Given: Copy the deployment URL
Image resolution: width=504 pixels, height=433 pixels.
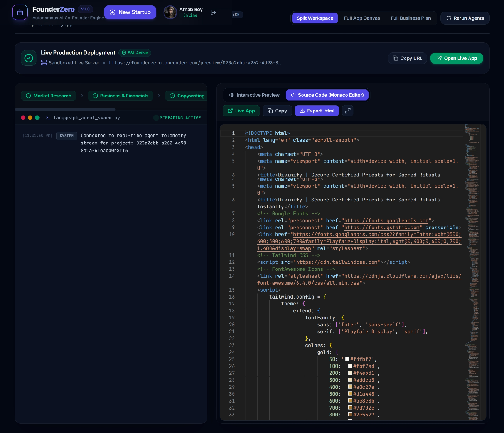Looking at the screenshot, I should pos(407,58).
